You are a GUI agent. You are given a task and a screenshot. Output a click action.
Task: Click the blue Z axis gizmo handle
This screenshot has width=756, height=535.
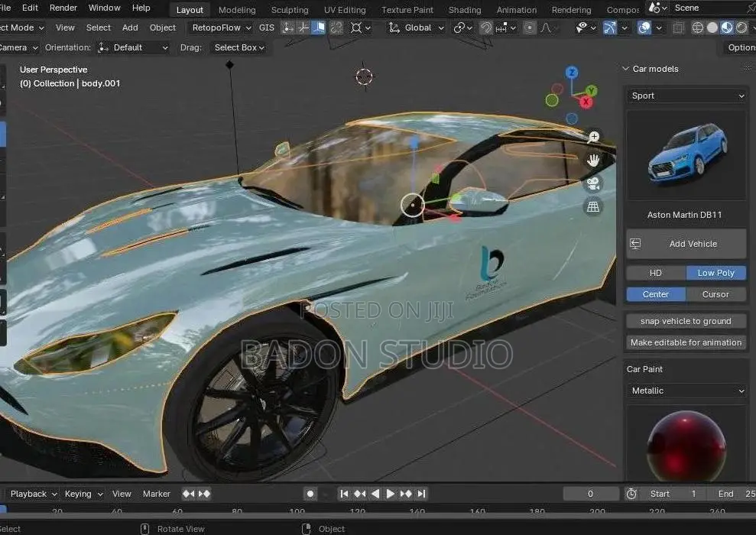click(x=572, y=73)
